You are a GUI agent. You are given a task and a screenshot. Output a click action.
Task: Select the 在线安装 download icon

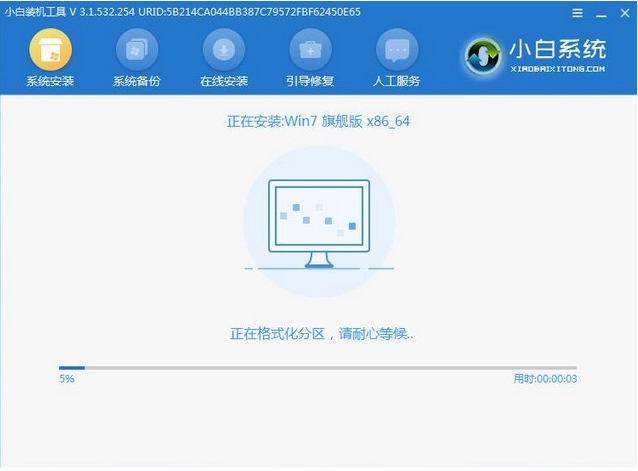coord(224,50)
